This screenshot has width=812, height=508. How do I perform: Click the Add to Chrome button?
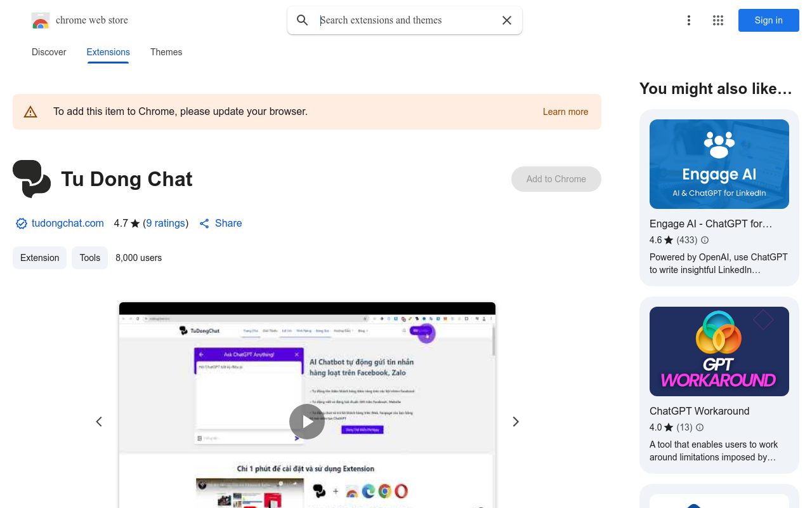point(556,179)
